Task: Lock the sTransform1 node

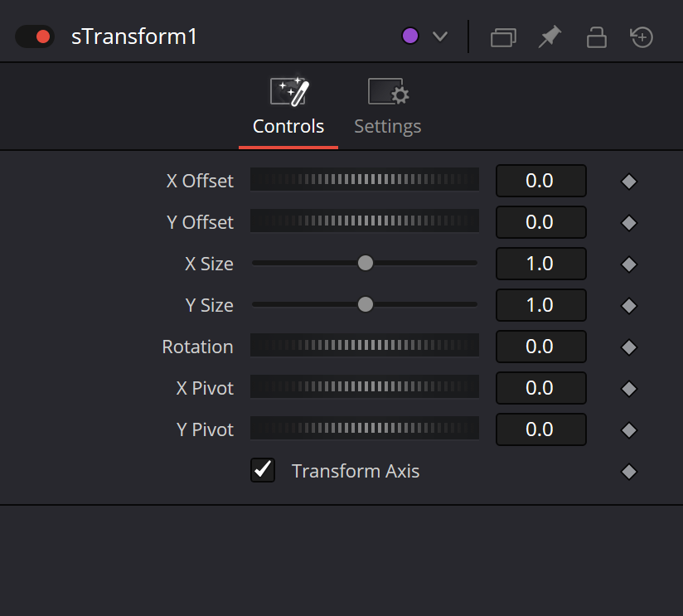Action: click(596, 37)
